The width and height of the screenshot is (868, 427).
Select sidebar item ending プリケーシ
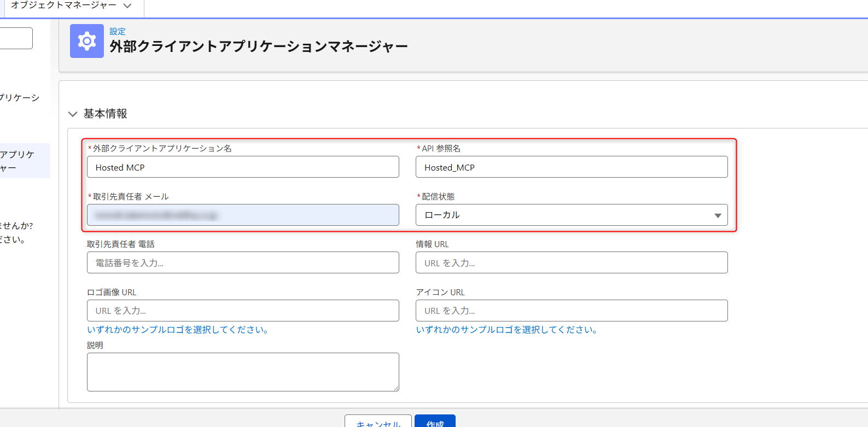[x=20, y=98]
